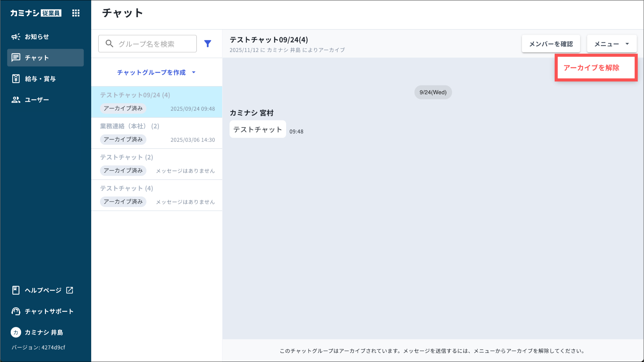Focus the グループ名を検索 search field
The width and height of the screenshot is (644, 362).
tap(154, 44)
